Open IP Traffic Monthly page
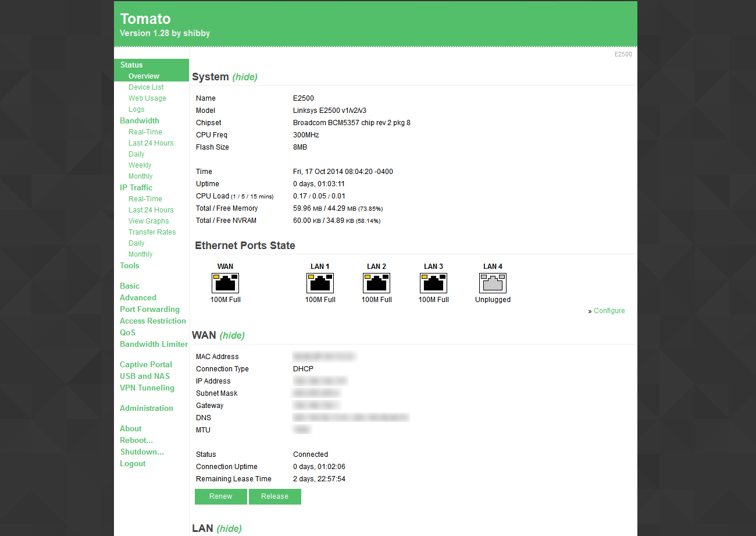Image resolution: width=756 pixels, height=536 pixels. (141, 254)
